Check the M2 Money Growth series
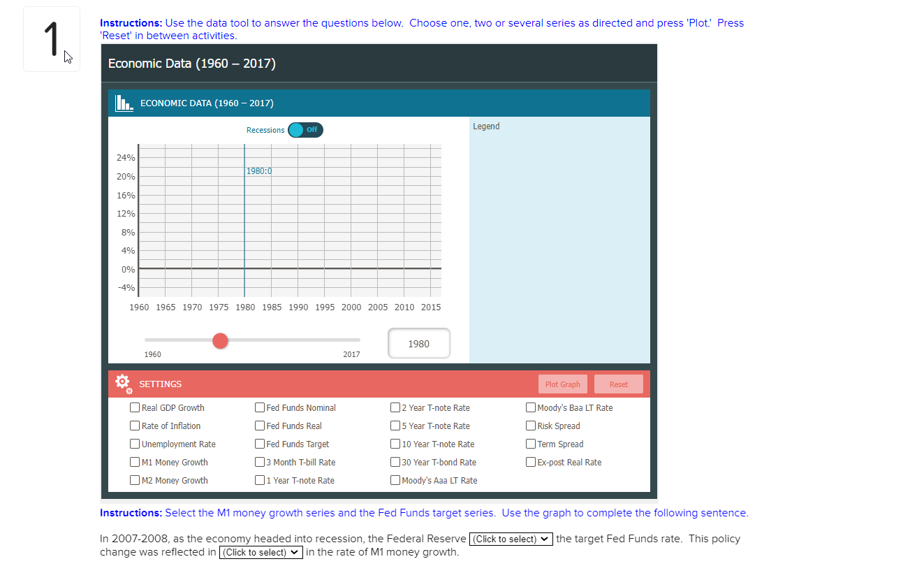 click(x=134, y=479)
